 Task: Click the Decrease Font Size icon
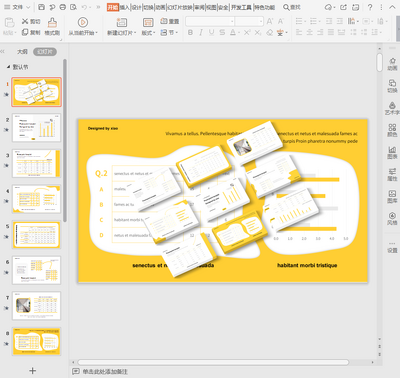coord(281,21)
